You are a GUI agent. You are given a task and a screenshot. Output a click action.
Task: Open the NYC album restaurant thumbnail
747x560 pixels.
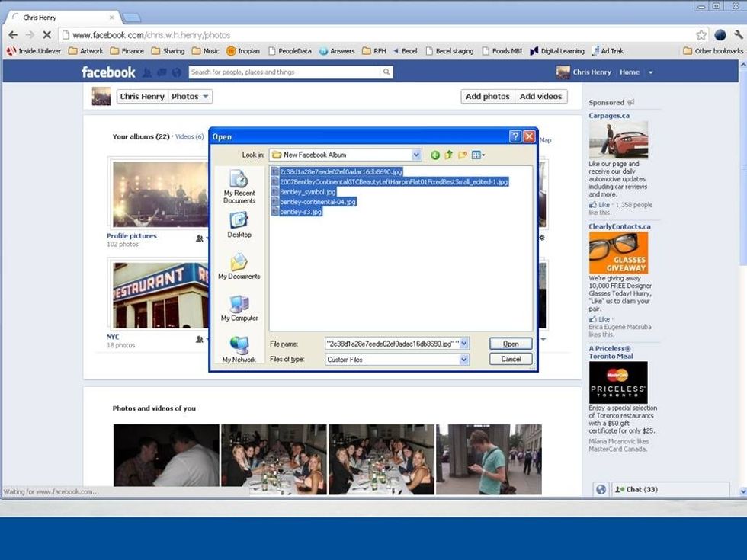pos(160,295)
